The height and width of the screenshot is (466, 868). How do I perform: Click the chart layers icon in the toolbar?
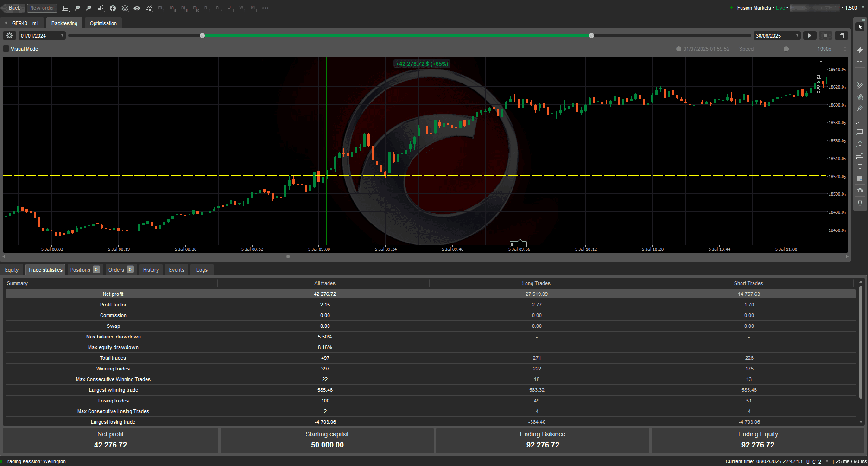click(125, 8)
